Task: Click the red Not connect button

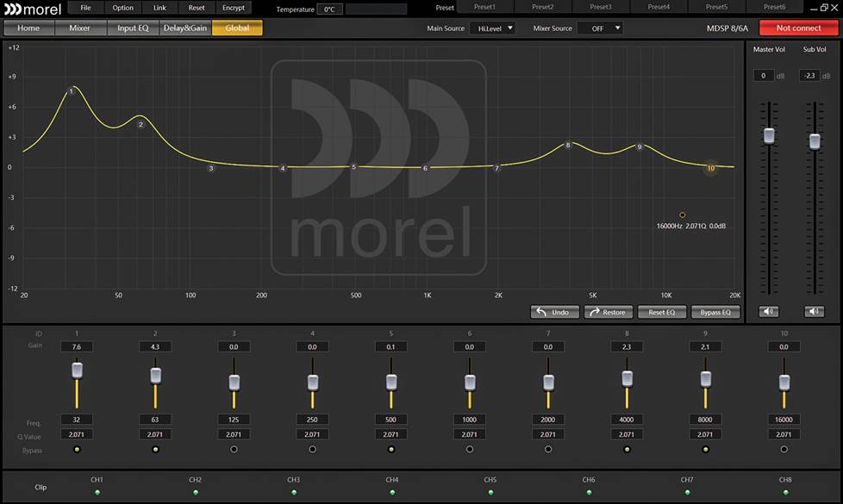Action: pyautogui.click(x=798, y=28)
